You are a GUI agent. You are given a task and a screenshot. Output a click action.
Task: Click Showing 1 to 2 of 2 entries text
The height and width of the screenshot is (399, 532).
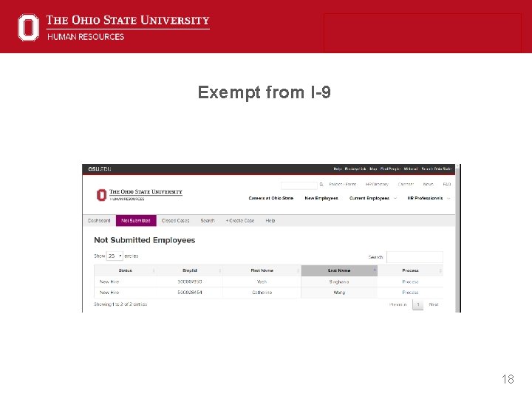(120, 304)
